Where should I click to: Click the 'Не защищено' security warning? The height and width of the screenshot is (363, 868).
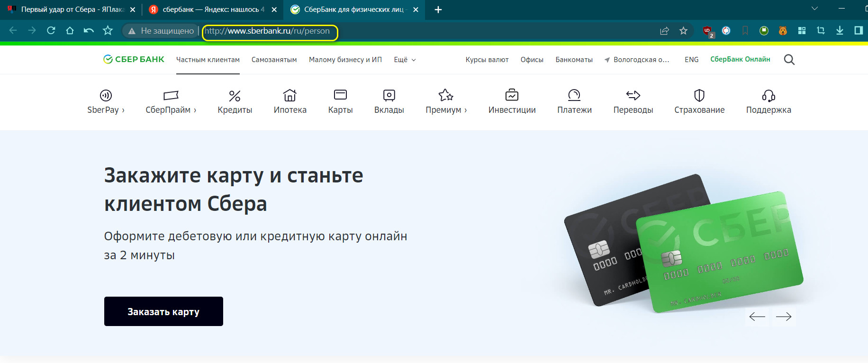pyautogui.click(x=161, y=31)
